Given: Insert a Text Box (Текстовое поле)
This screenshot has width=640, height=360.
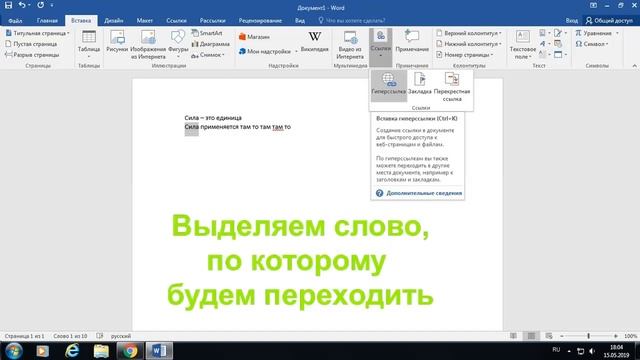Looking at the screenshot, I should click(x=522, y=44).
